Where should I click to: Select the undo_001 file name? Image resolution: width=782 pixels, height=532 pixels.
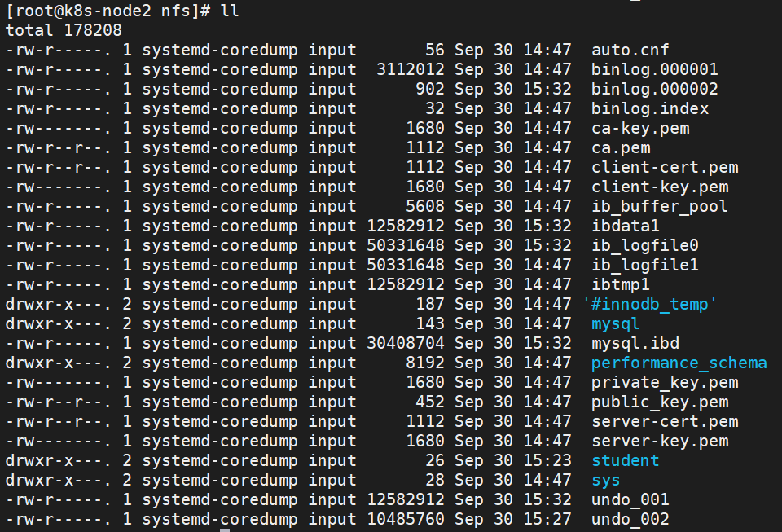[x=630, y=500]
